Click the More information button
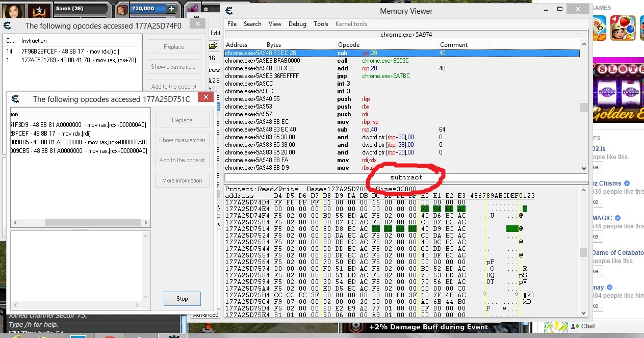 pyautogui.click(x=182, y=180)
